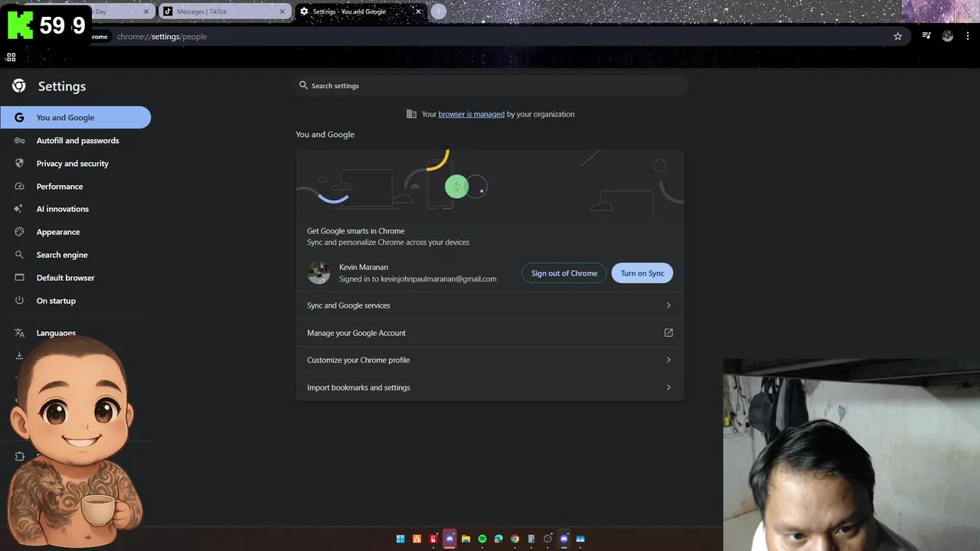The height and width of the screenshot is (551, 980).
Task: Open the apps grid icon in bookmarks bar
Action: 11,57
